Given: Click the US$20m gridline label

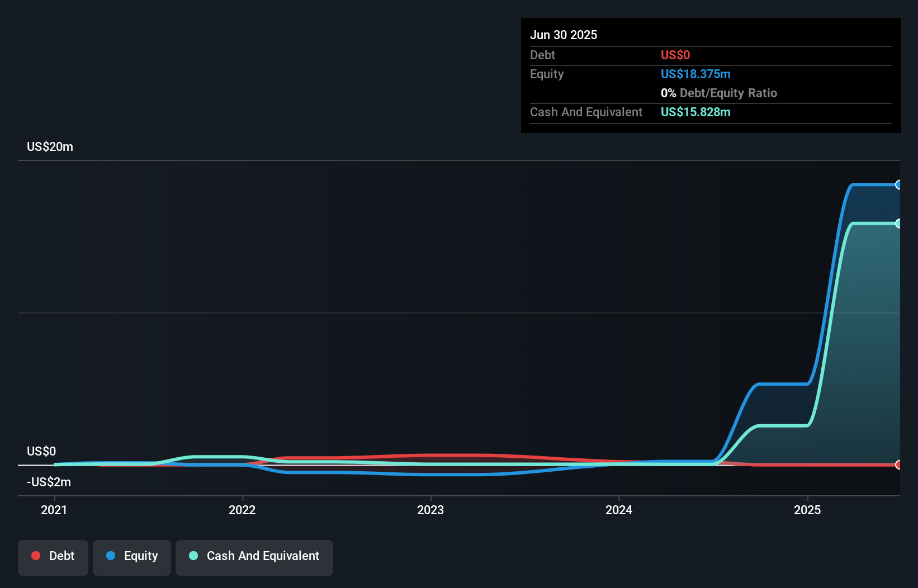Looking at the screenshot, I should click(x=49, y=146).
